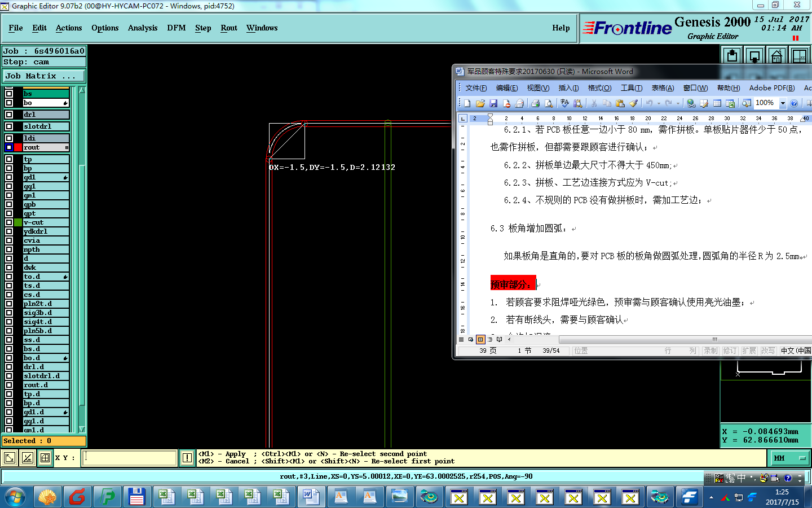Open Word zoom 100% dropdown arrow
Screen dimensions: 812x508
point(783,103)
